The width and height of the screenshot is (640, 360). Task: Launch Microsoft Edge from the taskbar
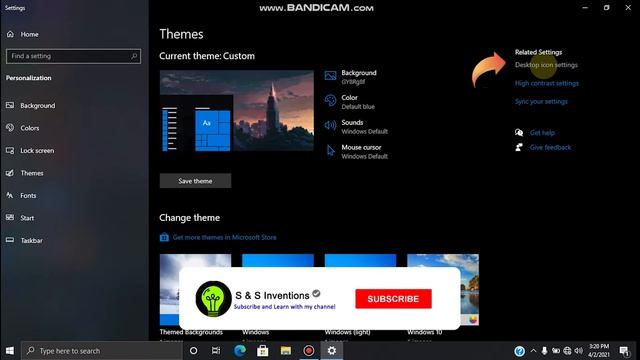[240, 351]
